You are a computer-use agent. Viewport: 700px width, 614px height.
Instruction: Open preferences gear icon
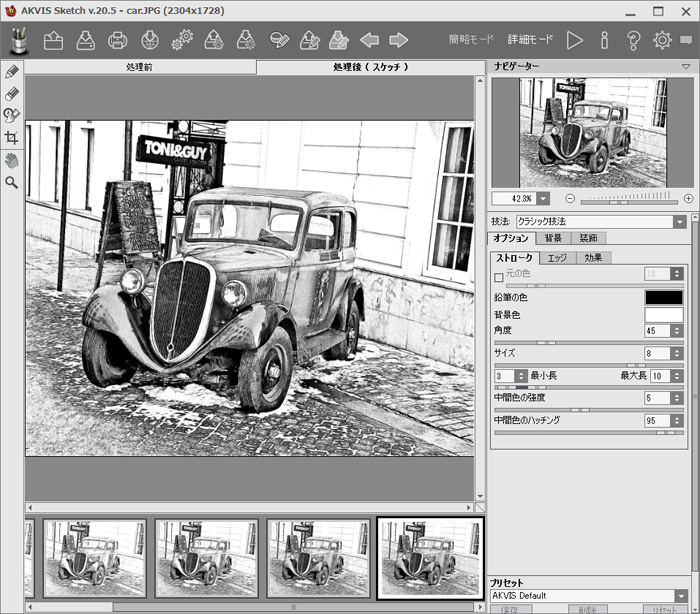point(662,40)
